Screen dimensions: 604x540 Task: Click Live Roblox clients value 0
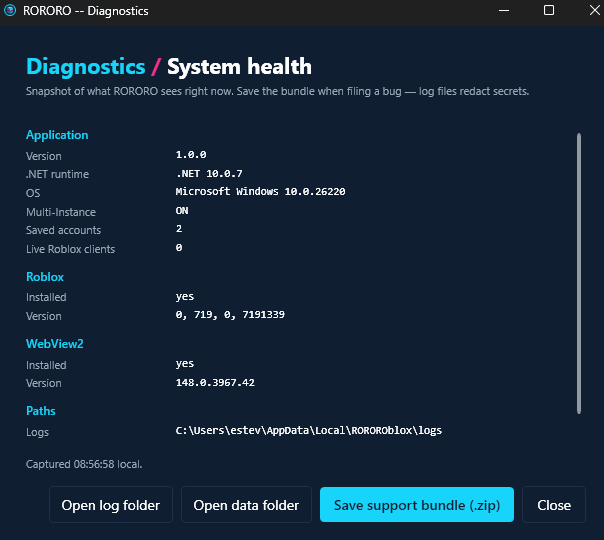pyautogui.click(x=179, y=248)
